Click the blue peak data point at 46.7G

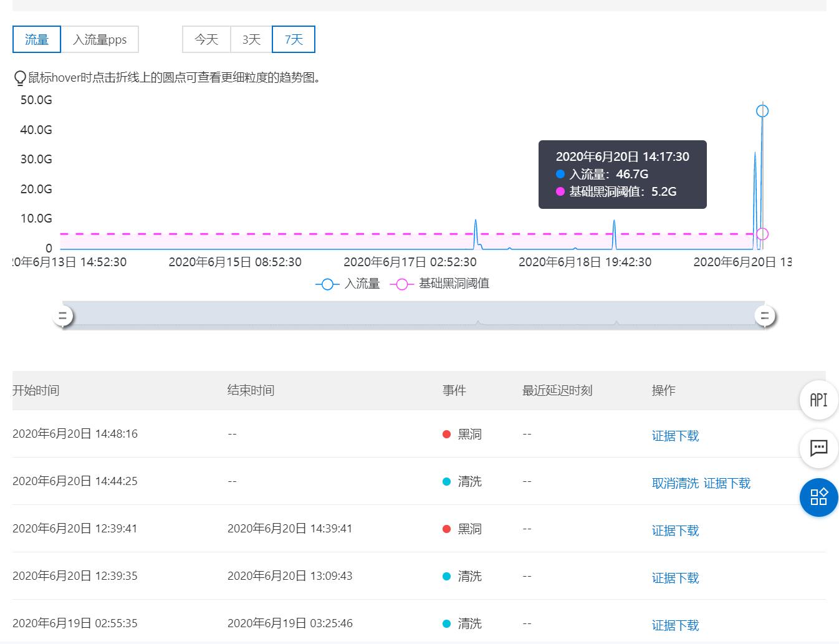pyautogui.click(x=762, y=111)
